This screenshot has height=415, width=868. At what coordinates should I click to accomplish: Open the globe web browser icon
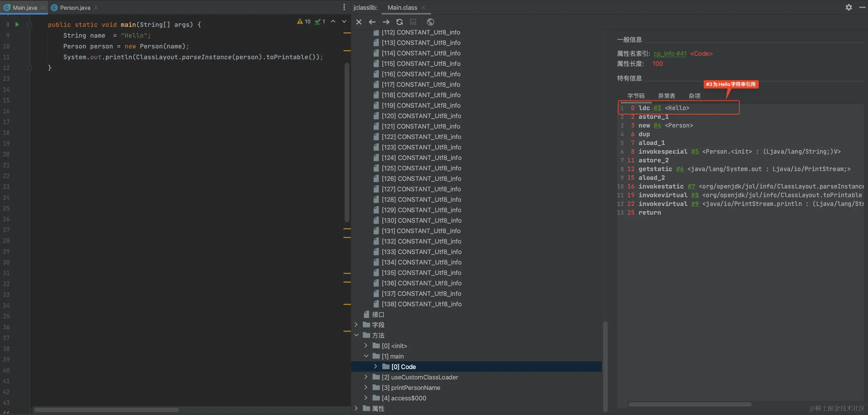[x=431, y=22]
